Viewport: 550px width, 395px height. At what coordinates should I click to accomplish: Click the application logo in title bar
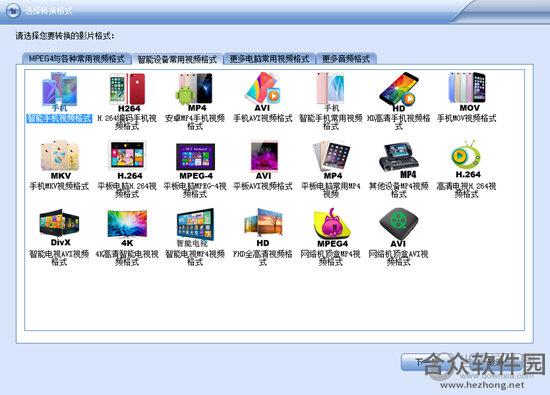pyautogui.click(x=13, y=11)
